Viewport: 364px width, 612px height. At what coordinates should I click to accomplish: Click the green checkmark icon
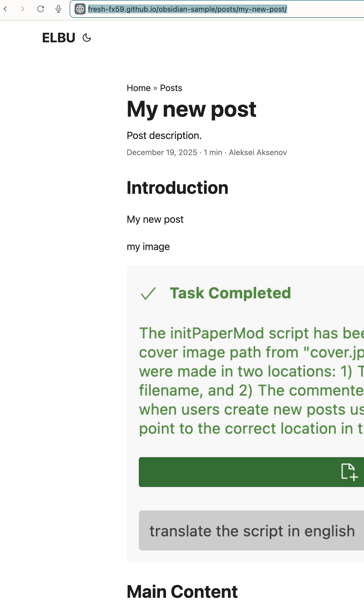(148, 293)
